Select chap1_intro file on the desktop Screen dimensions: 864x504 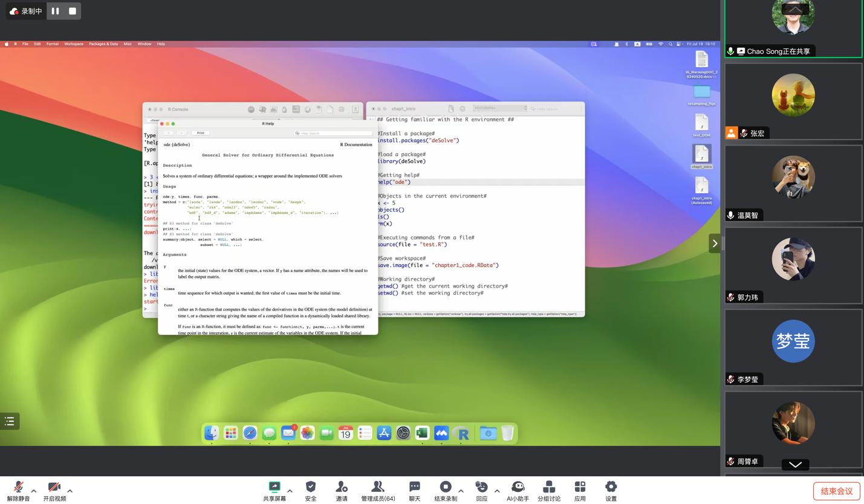point(701,157)
